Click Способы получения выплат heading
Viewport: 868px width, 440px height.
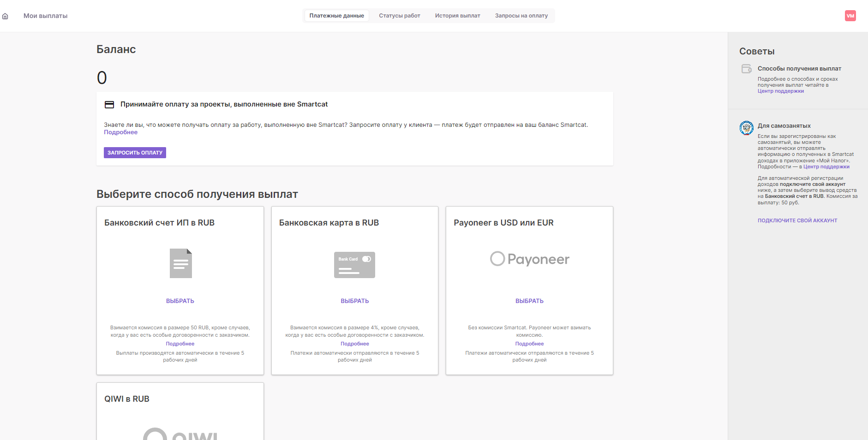799,69
